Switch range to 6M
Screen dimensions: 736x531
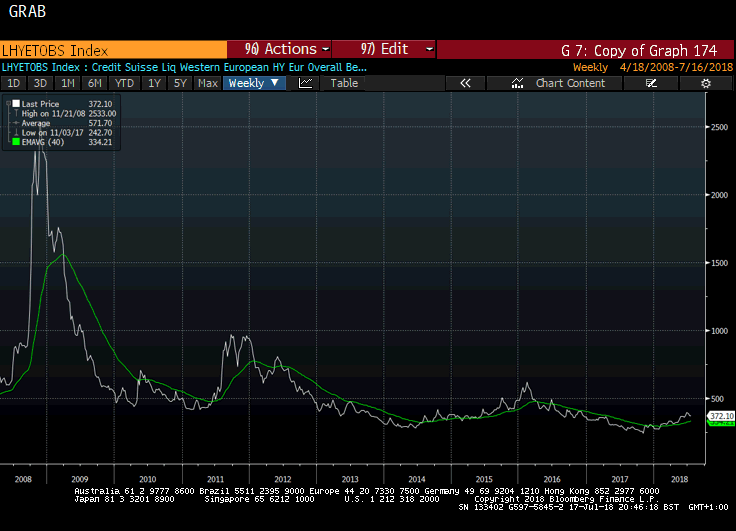pos(94,83)
